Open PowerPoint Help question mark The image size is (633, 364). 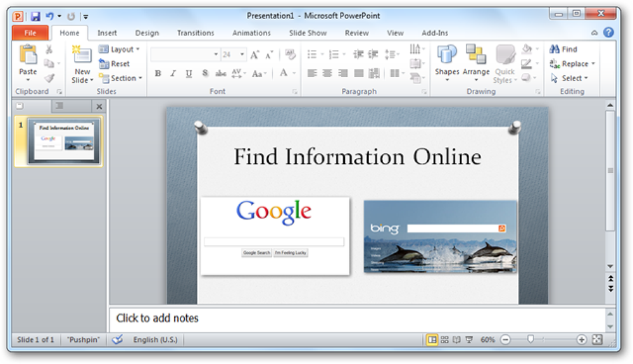(x=608, y=32)
